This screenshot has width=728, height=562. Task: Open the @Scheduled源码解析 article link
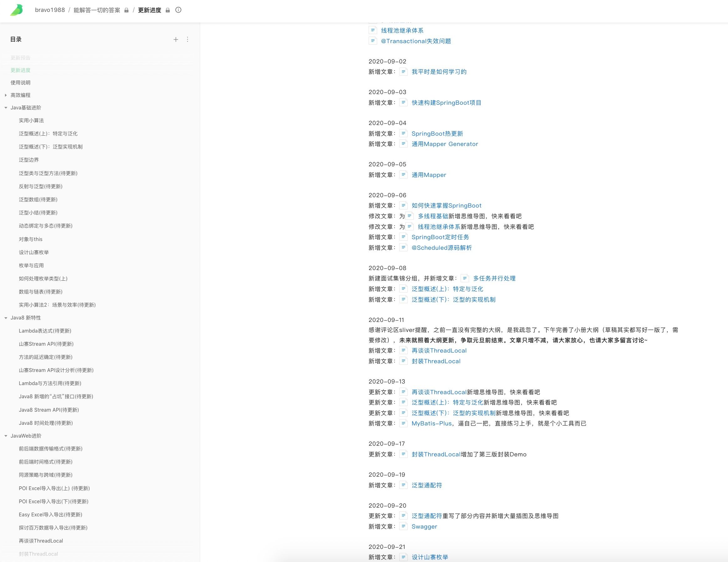coord(441,248)
